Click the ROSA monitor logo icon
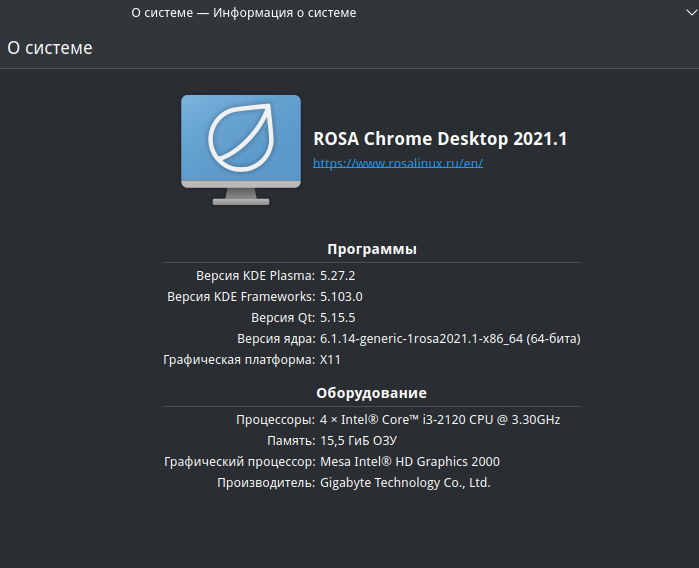699x568 pixels. (241, 150)
